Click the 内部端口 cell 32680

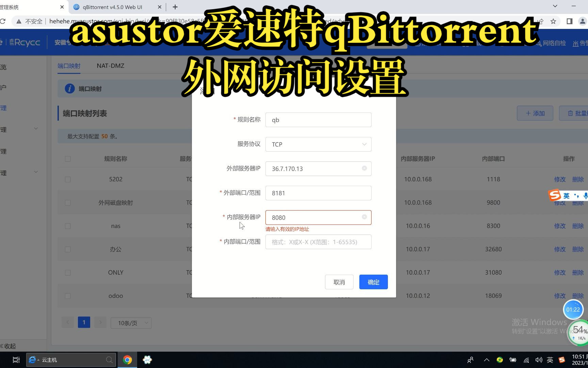pyautogui.click(x=493, y=249)
